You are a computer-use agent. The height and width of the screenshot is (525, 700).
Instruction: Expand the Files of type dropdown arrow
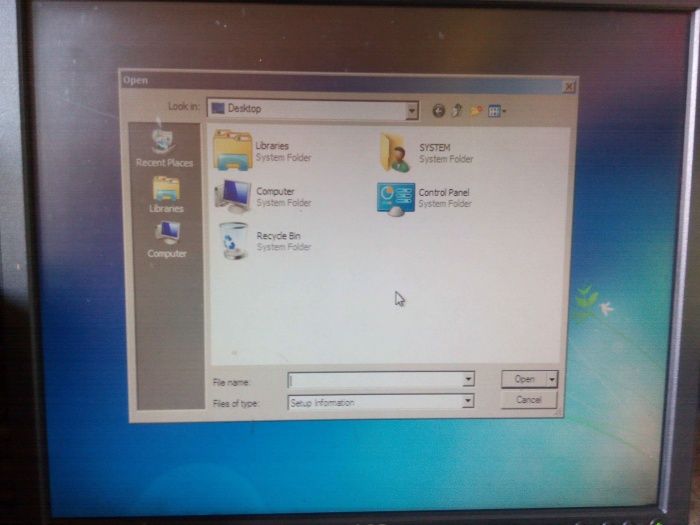pos(467,401)
